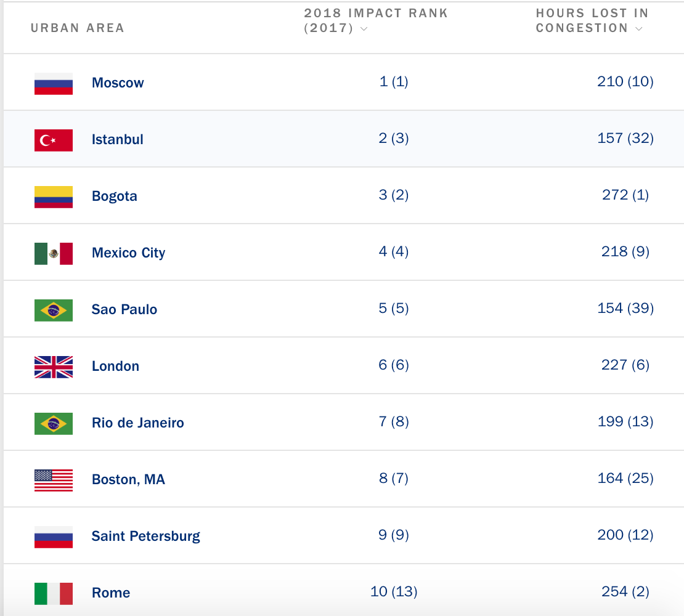Select the Saint Petersburg link

[146, 537]
